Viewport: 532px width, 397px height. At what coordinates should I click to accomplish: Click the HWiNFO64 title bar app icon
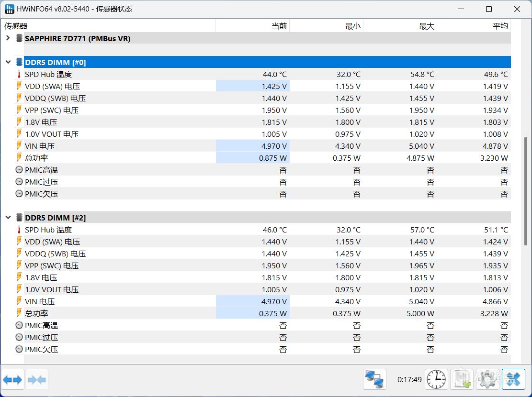pyautogui.click(x=9, y=9)
